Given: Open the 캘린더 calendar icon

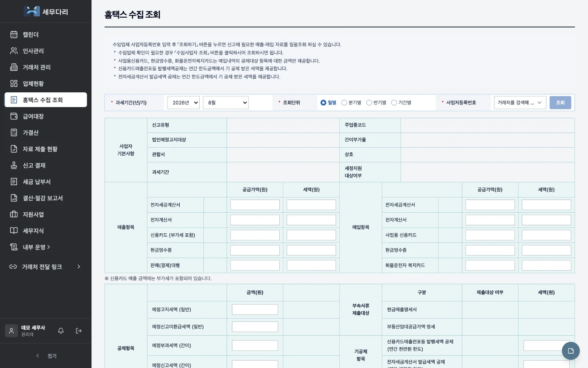Looking at the screenshot, I should point(14,35).
